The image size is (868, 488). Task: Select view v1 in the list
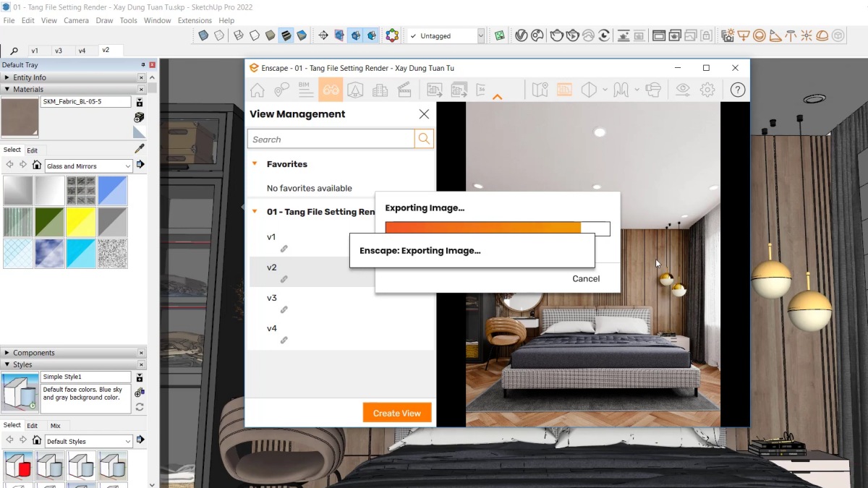[x=271, y=237]
